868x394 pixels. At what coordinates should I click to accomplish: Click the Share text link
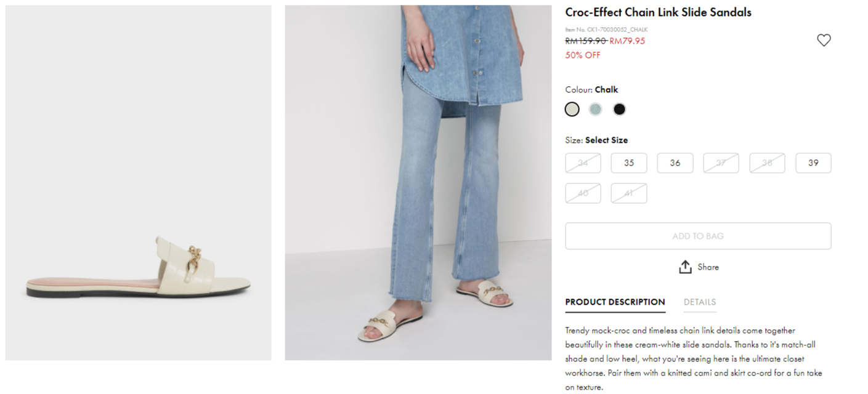point(708,267)
